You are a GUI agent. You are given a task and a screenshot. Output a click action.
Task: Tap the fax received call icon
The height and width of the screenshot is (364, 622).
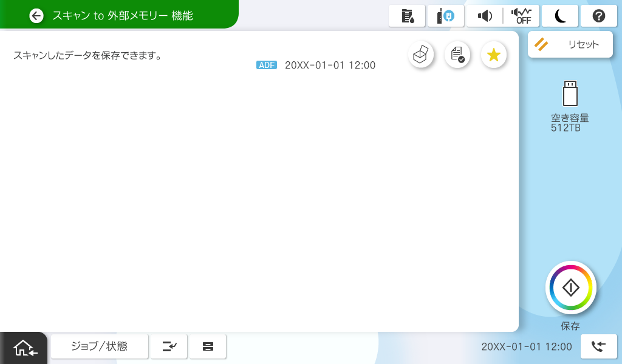598,346
